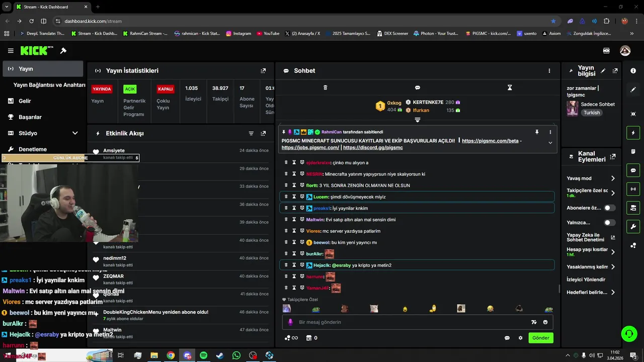644x362 pixels.
Task: Expand the pinned message chevron
Action: coord(550,143)
